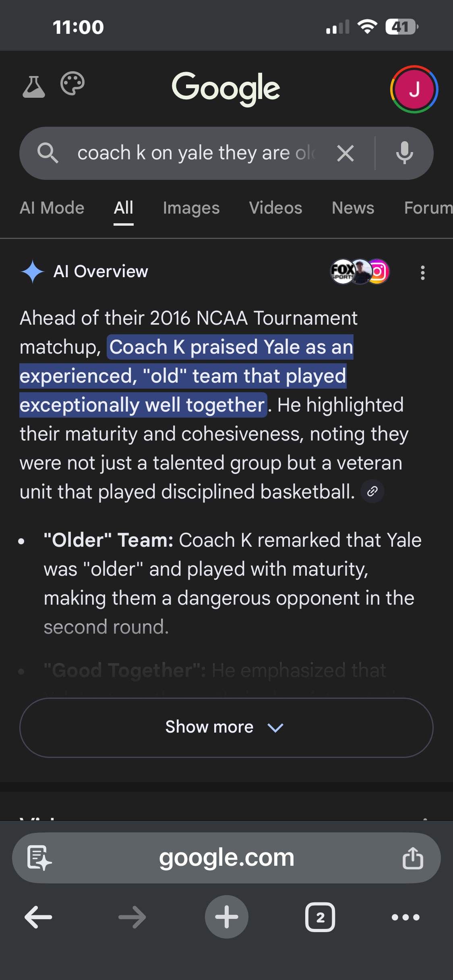Tap the page reader icon in address bar
This screenshot has height=980, width=453.
pyautogui.click(x=39, y=858)
